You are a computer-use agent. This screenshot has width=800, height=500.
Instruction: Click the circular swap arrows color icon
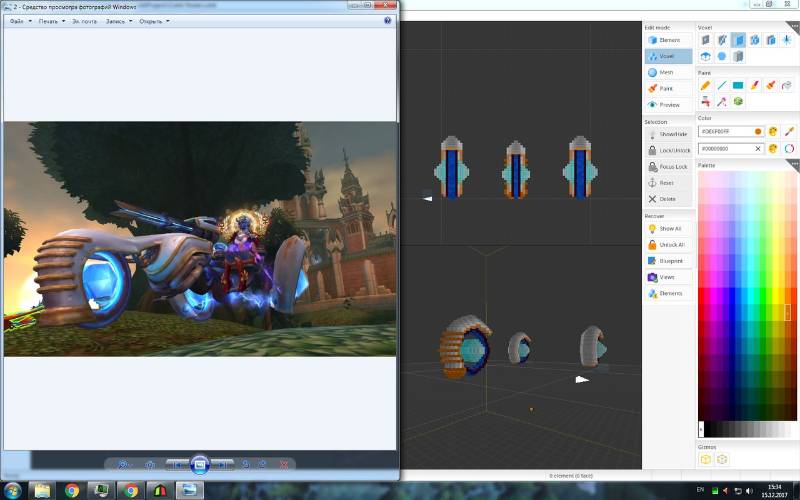[789, 148]
